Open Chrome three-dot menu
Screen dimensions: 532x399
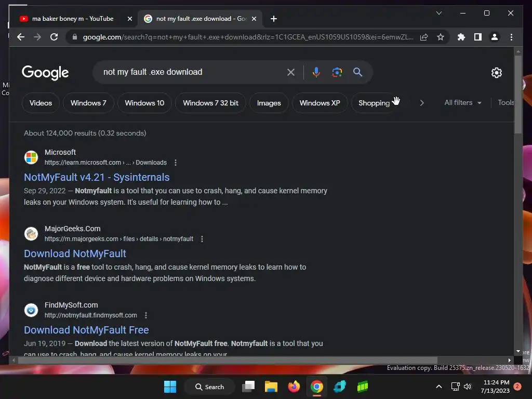pyautogui.click(x=511, y=37)
